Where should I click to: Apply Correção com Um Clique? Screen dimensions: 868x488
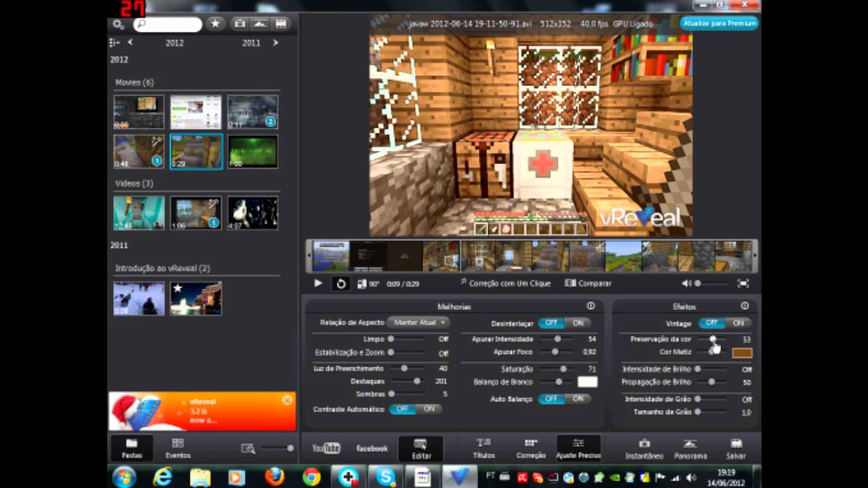point(506,283)
